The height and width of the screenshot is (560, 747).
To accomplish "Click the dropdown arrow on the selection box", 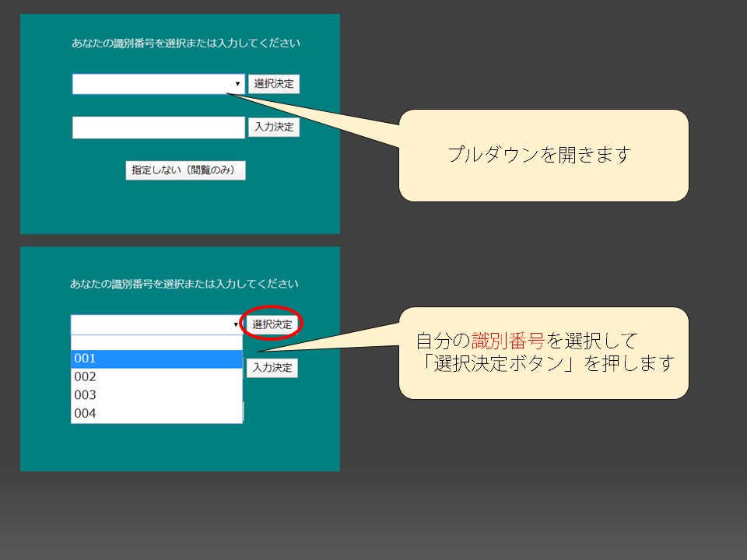I will (x=237, y=84).
